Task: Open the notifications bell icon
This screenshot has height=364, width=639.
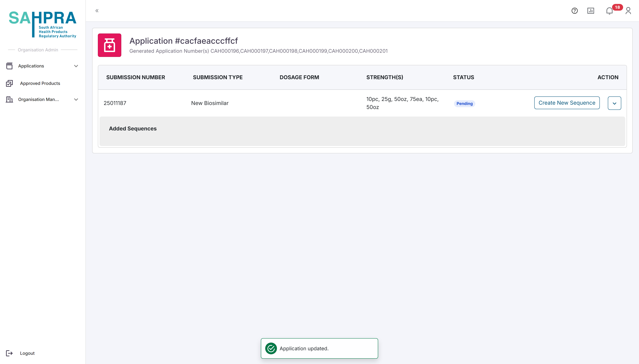Action: click(x=609, y=11)
